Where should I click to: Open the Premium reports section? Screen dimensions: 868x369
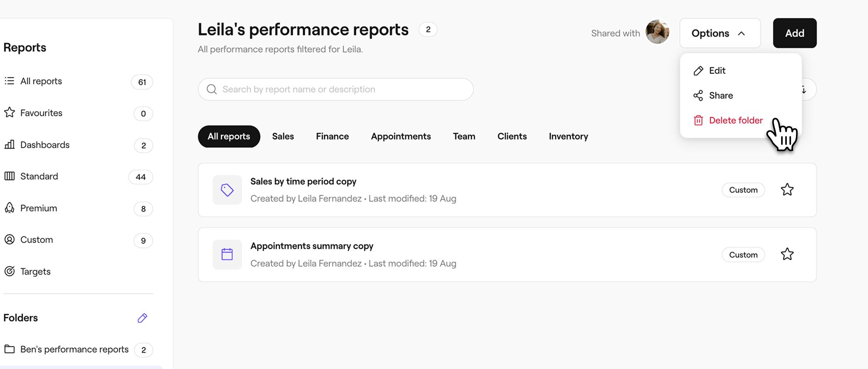coord(39,208)
